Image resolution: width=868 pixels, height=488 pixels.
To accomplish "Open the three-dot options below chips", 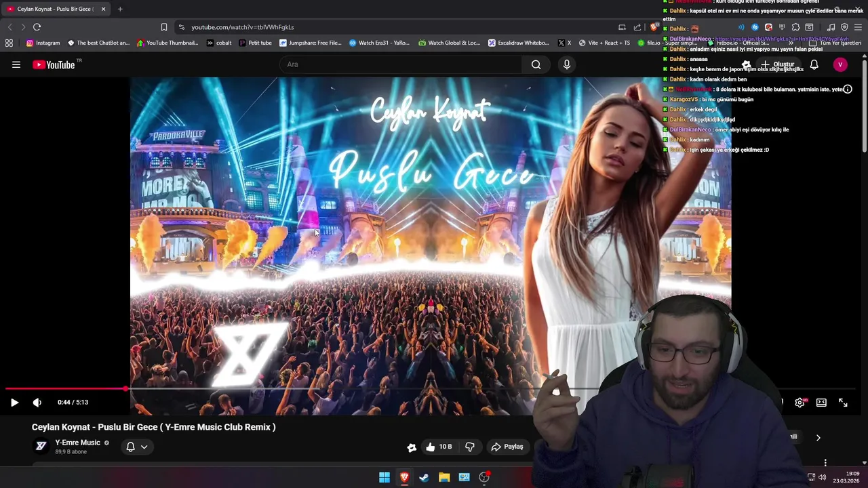I will click(825, 462).
